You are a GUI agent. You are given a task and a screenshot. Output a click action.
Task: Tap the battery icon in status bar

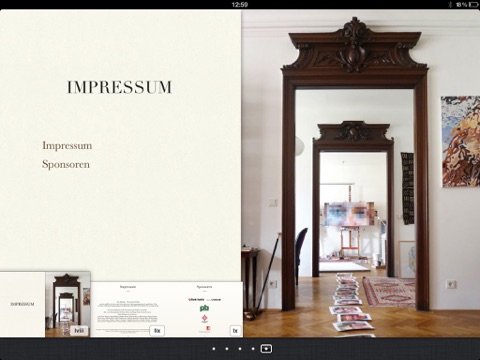tap(473, 4)
